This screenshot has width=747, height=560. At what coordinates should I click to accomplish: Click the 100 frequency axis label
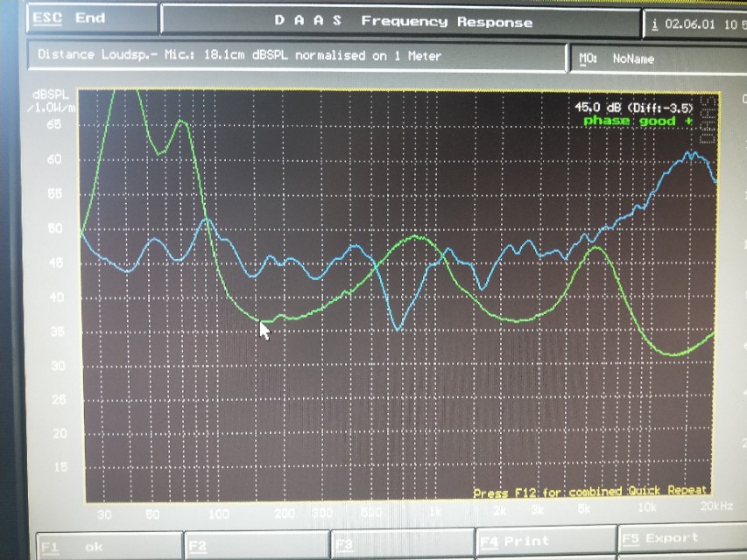pos(219,514)
